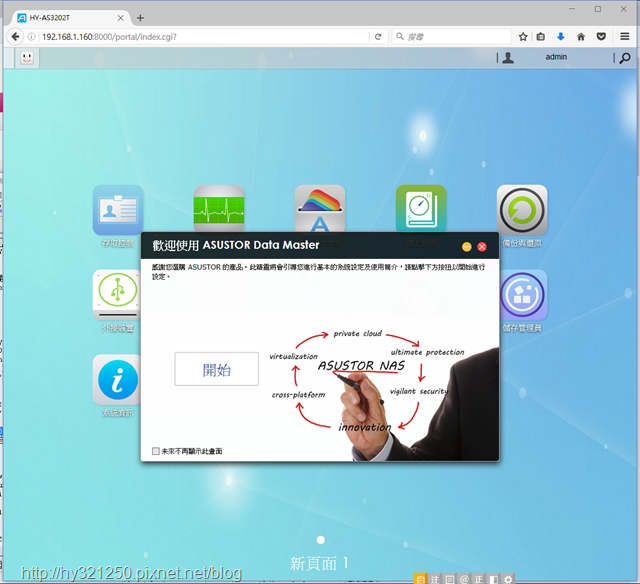Click the ADM smiley face menu icon
The image size is (640, 584).
27,58
